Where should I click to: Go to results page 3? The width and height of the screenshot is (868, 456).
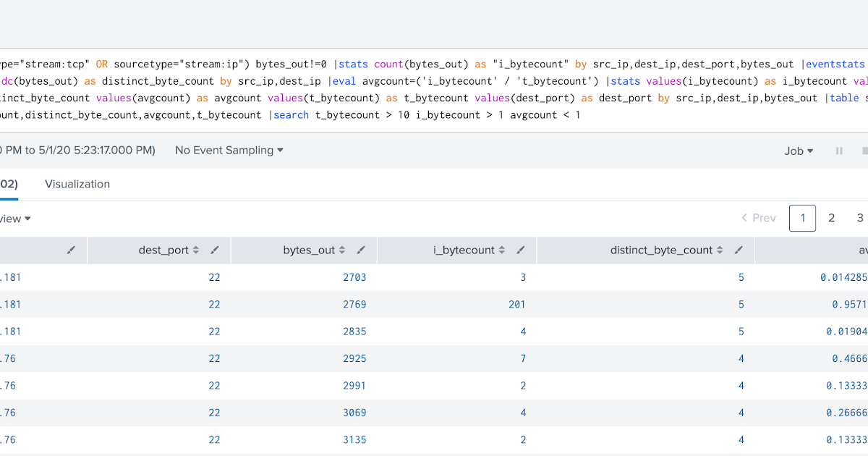click(x=860, y=217)
